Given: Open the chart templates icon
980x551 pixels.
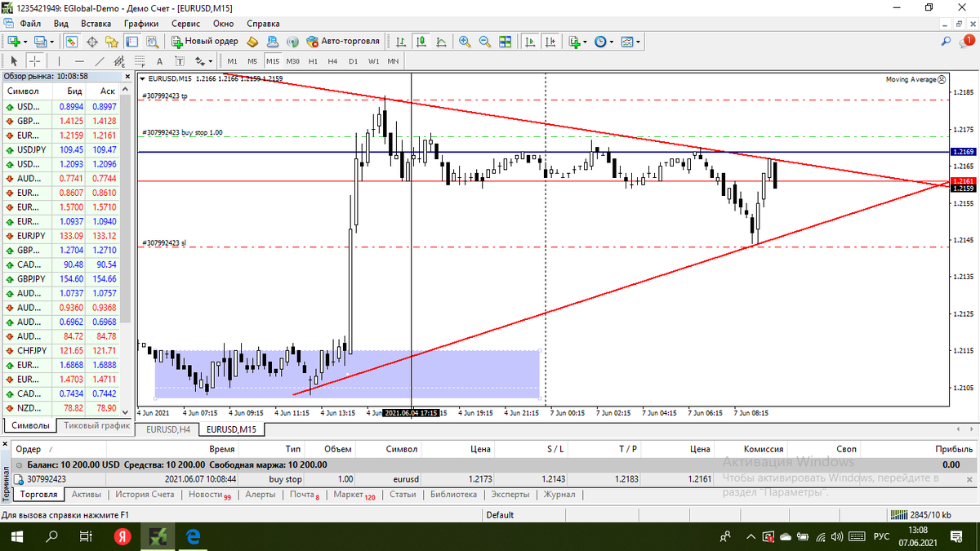Looking at the screenshot, I should [x=627, y=41].
